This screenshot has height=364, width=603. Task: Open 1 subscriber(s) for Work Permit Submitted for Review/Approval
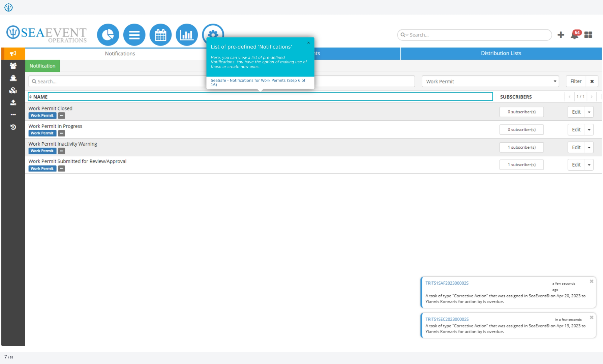(521, 165)
